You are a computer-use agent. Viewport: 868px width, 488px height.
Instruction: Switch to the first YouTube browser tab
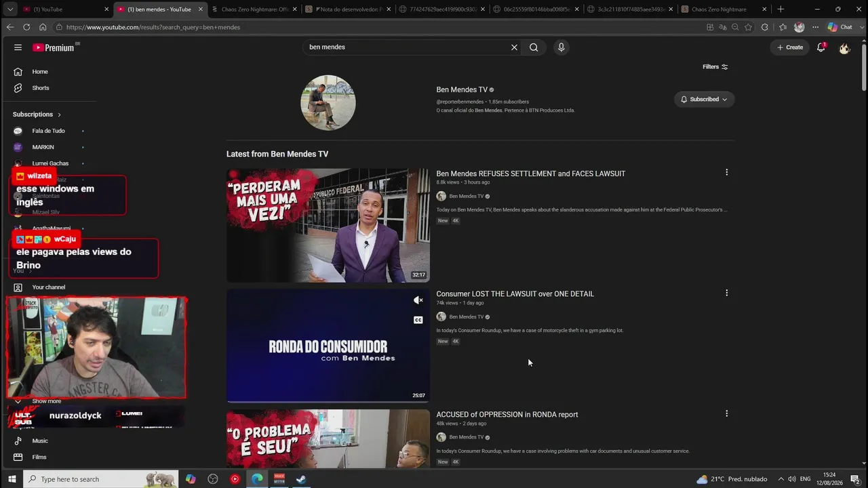click(64, 9)
